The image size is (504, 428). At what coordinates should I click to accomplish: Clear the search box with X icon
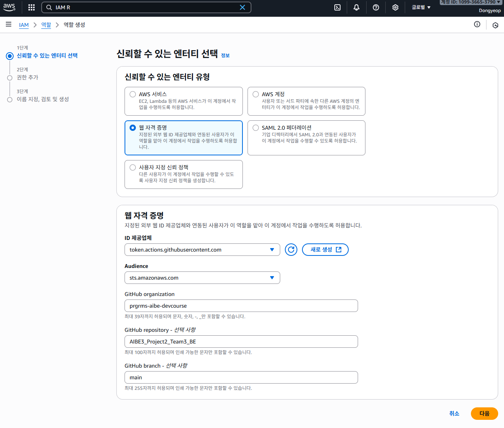tap(242, 7)
